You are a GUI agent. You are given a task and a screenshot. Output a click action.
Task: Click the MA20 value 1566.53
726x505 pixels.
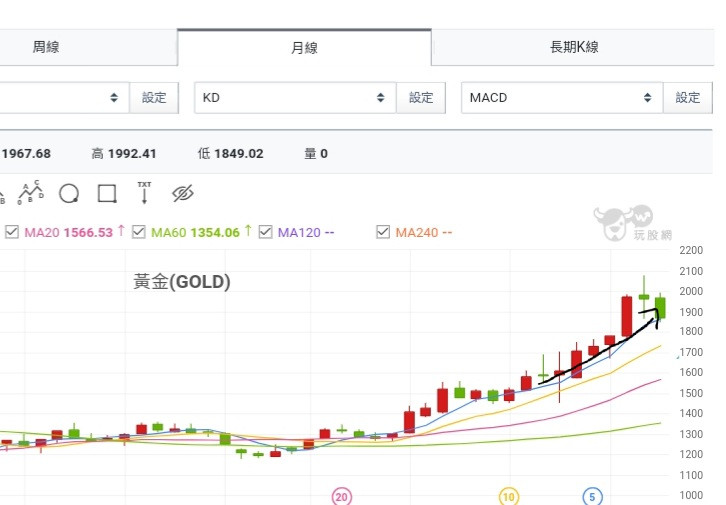pyautogui.click(x=88, y=232)
